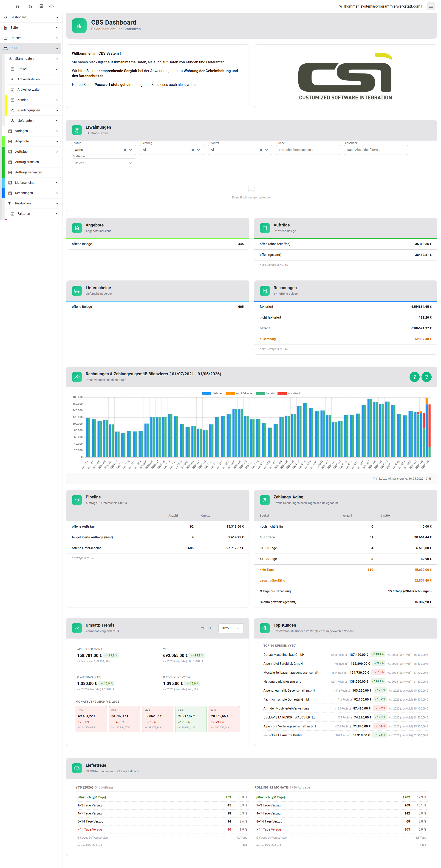Open Artikel erstellen in sidebar
The image size is (441, 868).
[x=34, y=79]
